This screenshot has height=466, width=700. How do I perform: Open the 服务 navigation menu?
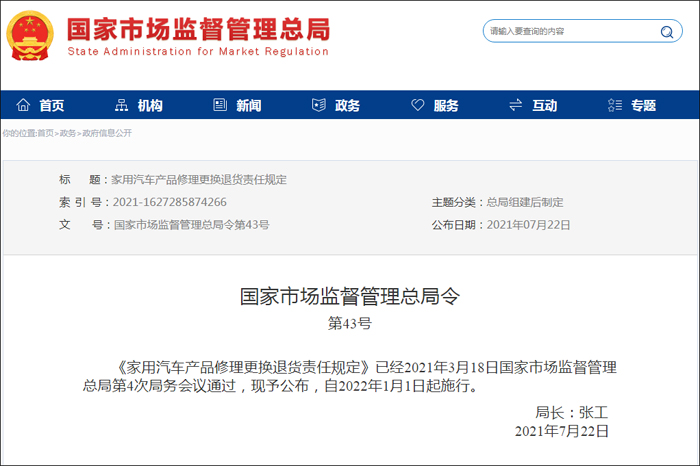(x=446, y=105)
